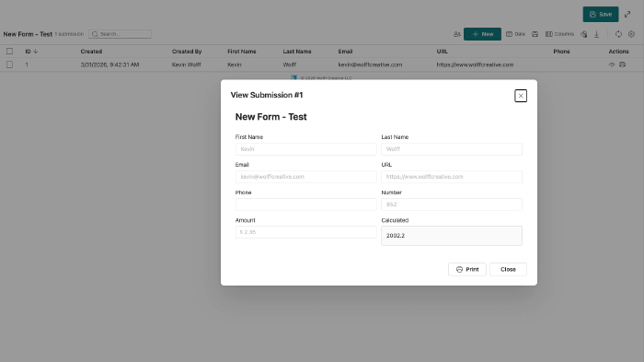This screenshot has width=644, height=362.
Task: Click the Phone column header in the table
Action: click(561, 52)
